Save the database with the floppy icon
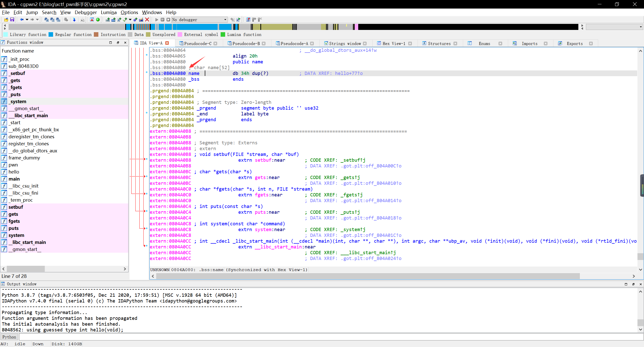The height and width of the screenshot is (347, 644). (12, 20)
